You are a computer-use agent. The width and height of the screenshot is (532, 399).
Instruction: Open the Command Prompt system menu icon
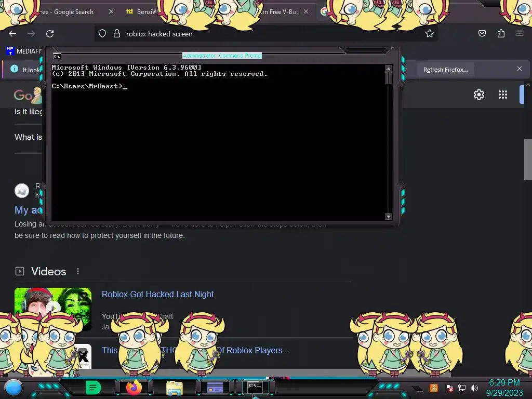pos(57,56)
